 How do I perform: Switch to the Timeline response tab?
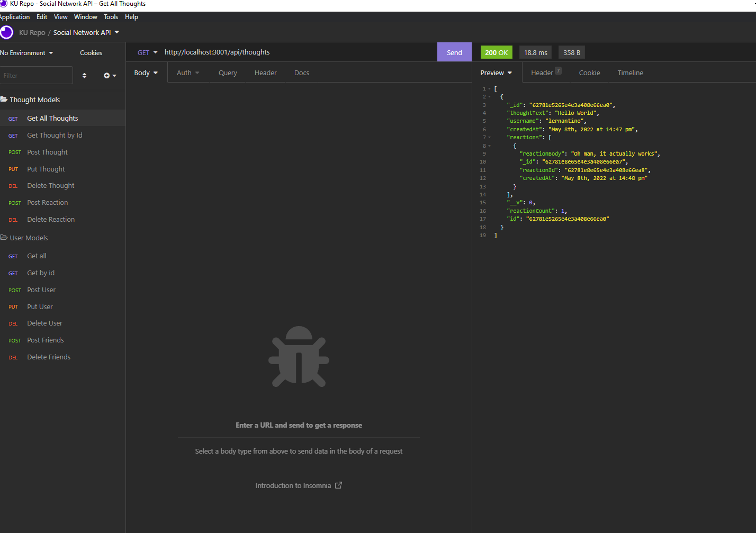pyautogui.click(x=630, y=73)
